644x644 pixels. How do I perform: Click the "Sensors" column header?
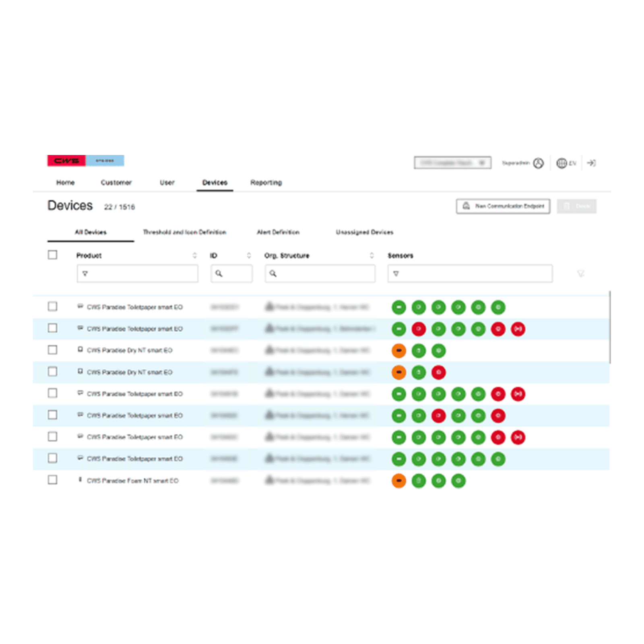(400, 256)
